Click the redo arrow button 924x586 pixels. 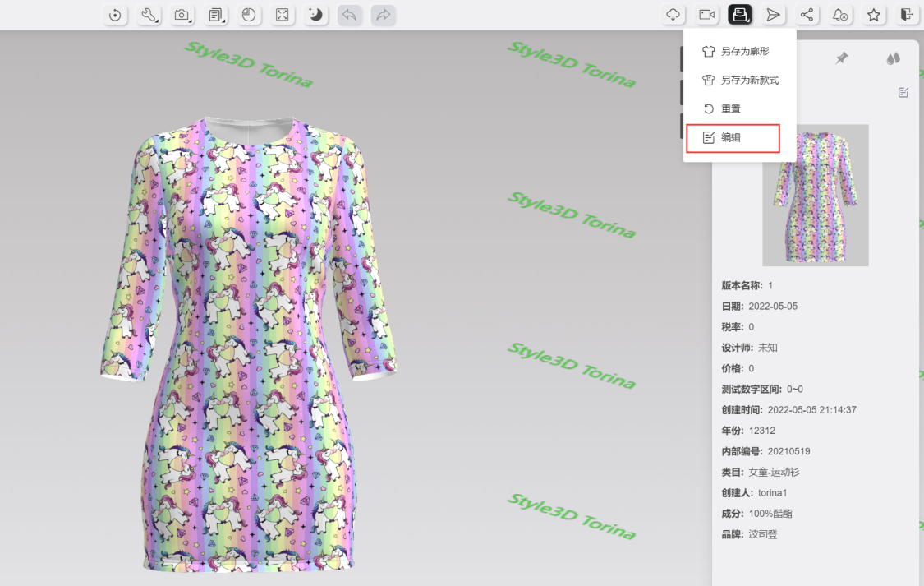pyautogui.click(x=383, y=15)
